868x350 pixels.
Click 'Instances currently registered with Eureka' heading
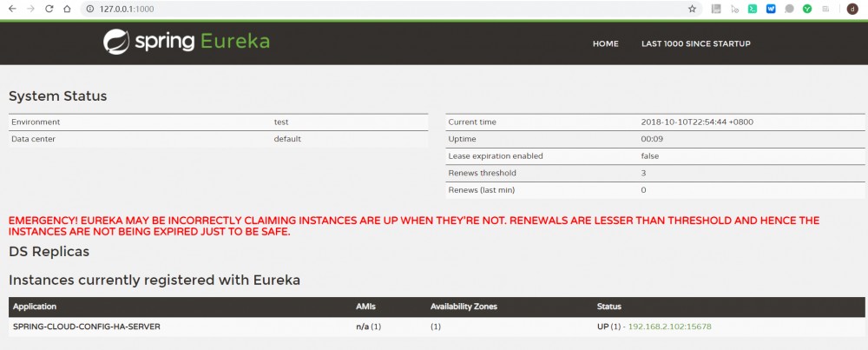[155, 281]
